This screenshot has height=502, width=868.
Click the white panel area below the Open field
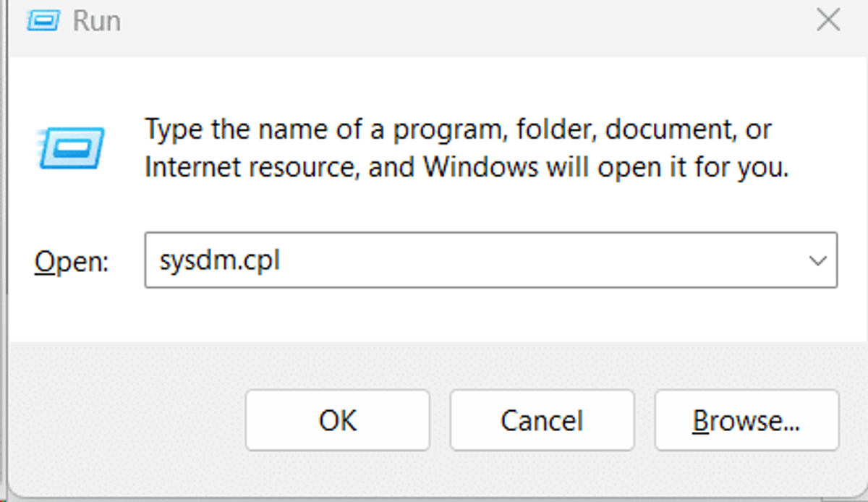434,315
